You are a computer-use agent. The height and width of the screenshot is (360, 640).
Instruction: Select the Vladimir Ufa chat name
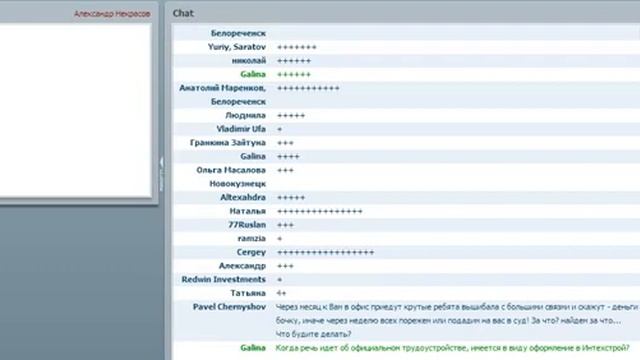pyautogui.click(x=241, y=129)
